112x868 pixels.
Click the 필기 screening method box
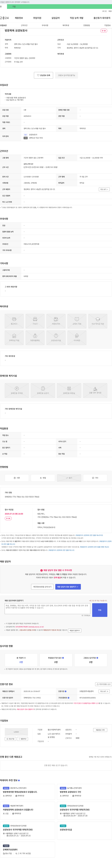click(69, 478)
